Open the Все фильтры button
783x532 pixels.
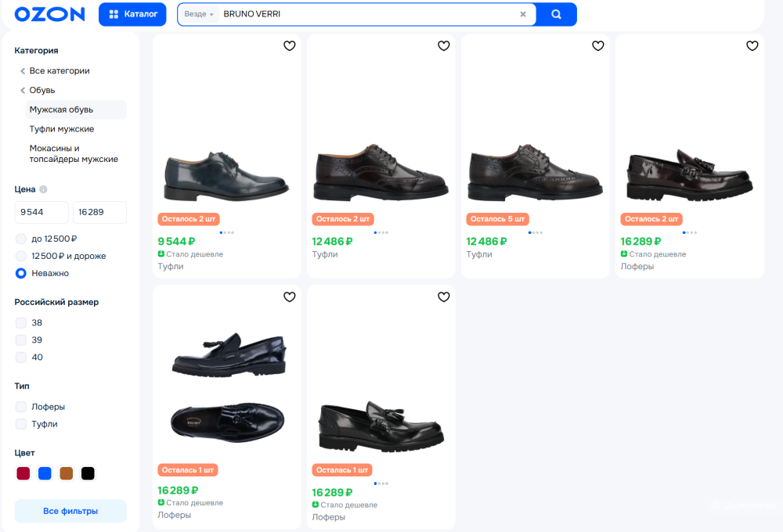tap(70, 511)
